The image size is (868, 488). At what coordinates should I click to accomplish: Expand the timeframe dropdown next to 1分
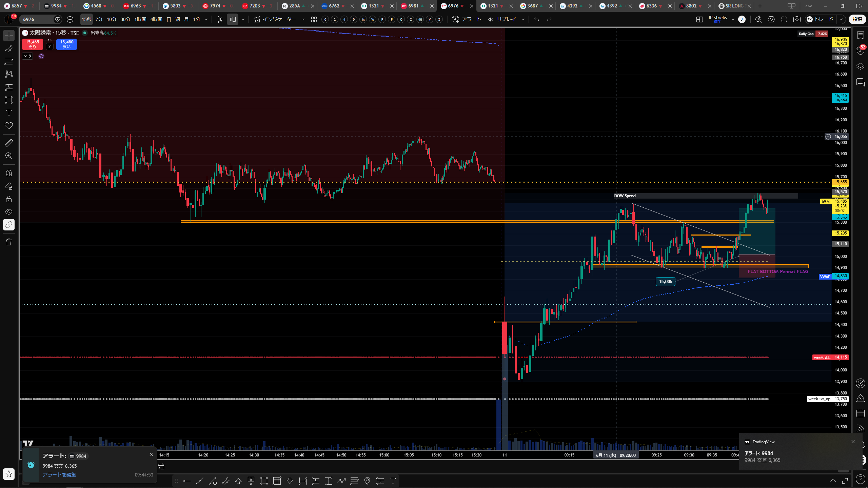(x=206, y=19)
